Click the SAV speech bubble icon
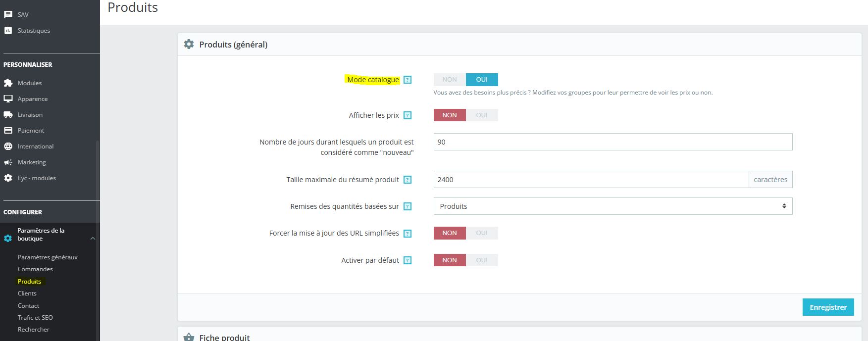The height and width of the screenshot is (341, 868). (x=7, y=14)
